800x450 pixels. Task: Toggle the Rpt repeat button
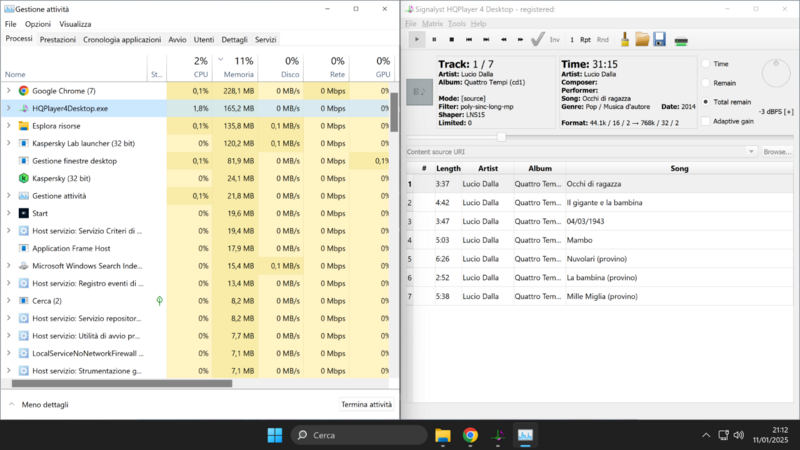[x=585, y=40]
